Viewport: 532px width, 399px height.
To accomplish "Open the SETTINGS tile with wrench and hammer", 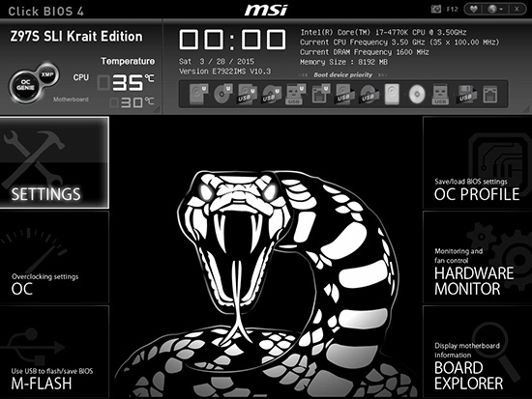I will [54, 162].
